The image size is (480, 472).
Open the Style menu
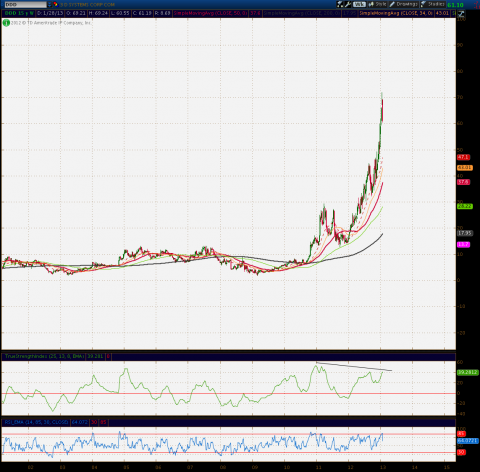coord(377,4)
